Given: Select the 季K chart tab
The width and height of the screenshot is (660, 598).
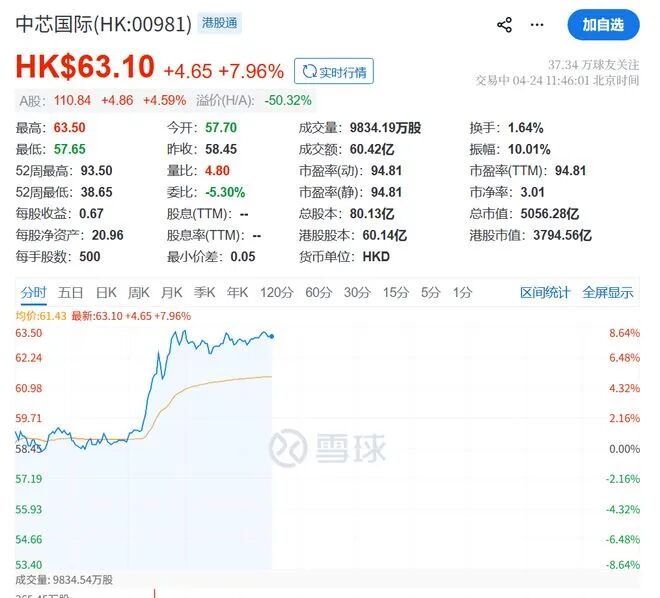Looking at the screenshot, I should pyautogui.click(x=204, y=292).
